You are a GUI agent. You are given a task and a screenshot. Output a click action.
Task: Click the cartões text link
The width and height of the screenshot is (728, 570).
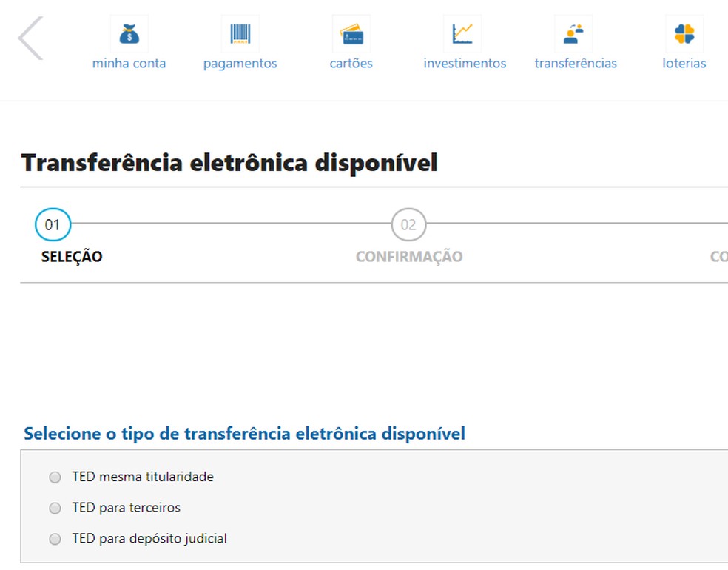coord(351,63)
